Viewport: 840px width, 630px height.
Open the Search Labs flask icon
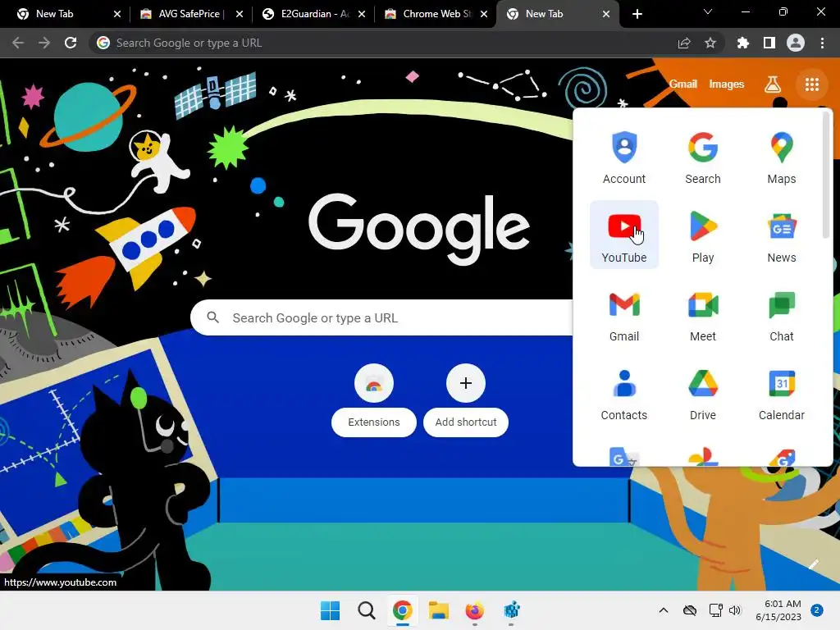point(772,84)
